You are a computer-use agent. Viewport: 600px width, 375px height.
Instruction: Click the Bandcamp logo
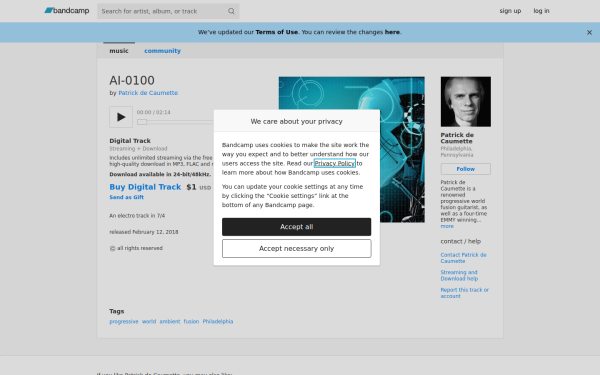[67, 11]
